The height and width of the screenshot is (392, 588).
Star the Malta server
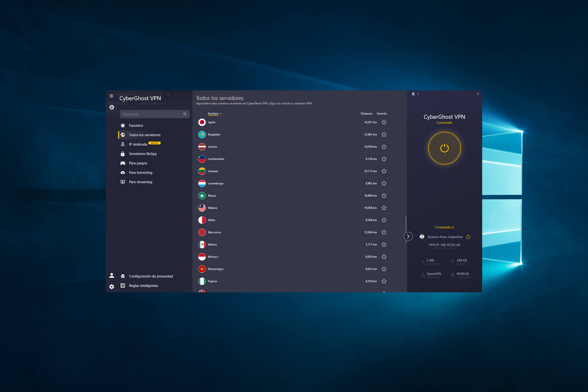tap(384, 220)
